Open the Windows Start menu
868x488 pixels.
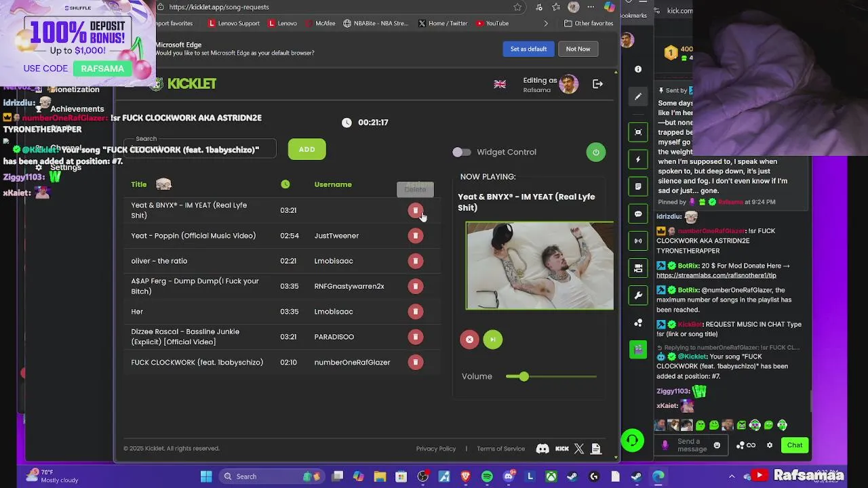pos(206,476)
